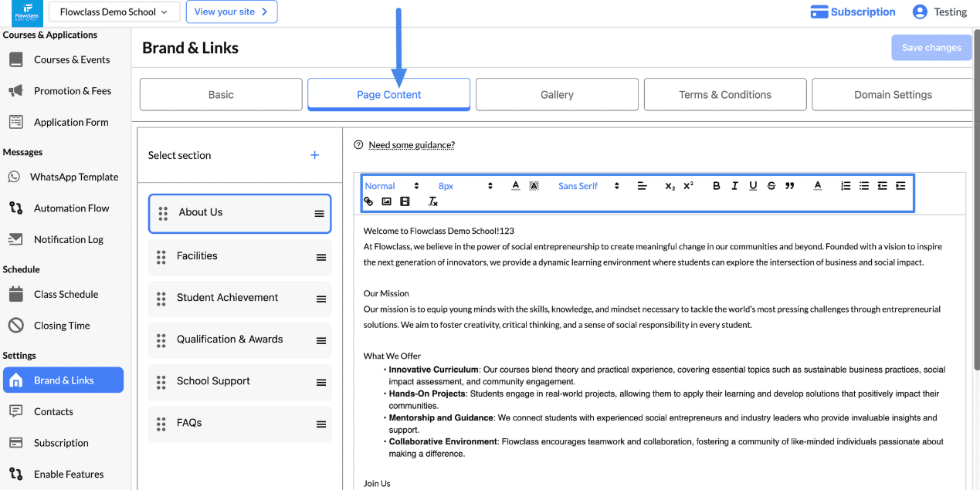Open the Normal heading style dropdown

coord(392,186)
